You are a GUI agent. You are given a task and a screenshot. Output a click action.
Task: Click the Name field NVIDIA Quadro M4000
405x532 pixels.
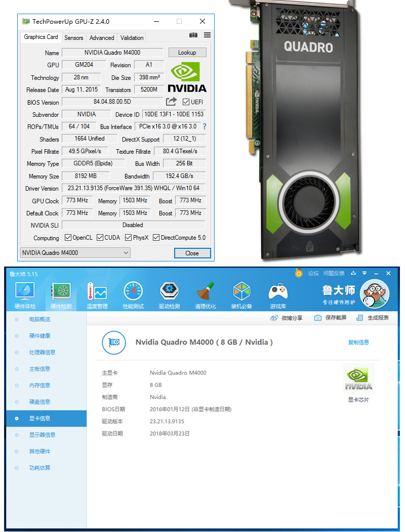[112, 53]
